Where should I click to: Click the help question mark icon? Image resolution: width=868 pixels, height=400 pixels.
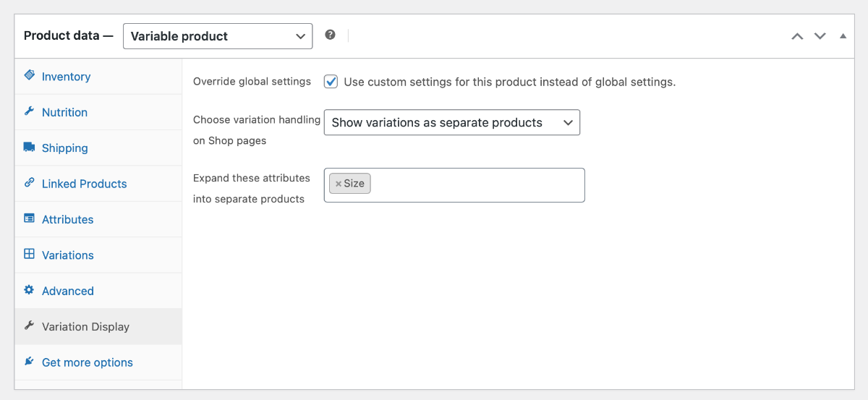pyautogui.click(x=330, y=35)
